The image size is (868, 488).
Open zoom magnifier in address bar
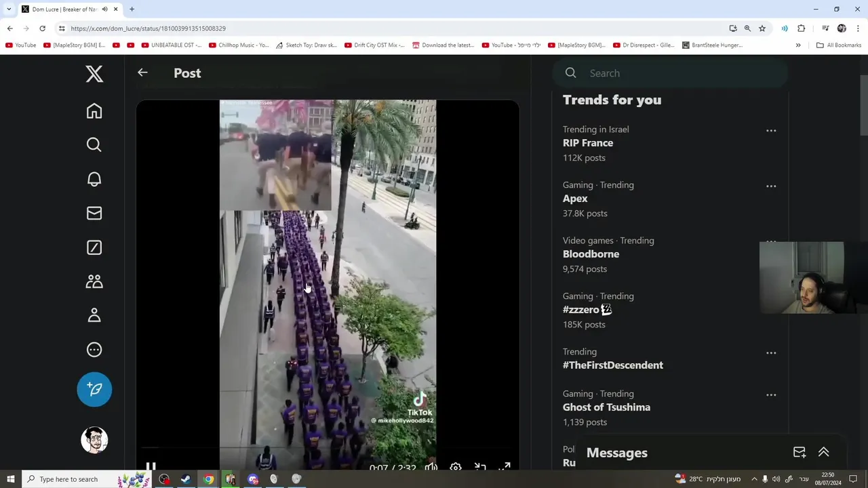pyautogui.click(x=747, y=28)
